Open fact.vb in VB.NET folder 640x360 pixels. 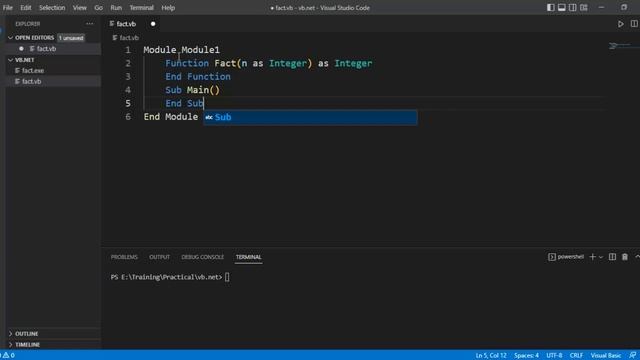31,81
